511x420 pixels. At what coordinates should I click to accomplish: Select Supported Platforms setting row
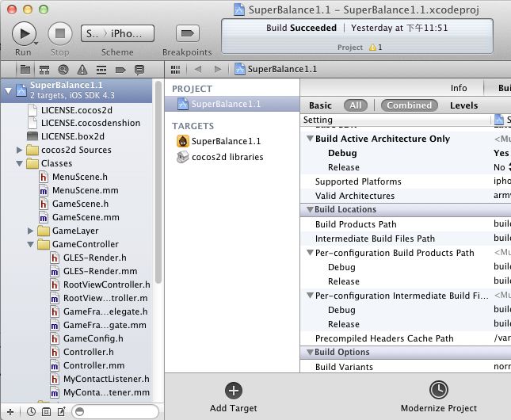[406, 181]
